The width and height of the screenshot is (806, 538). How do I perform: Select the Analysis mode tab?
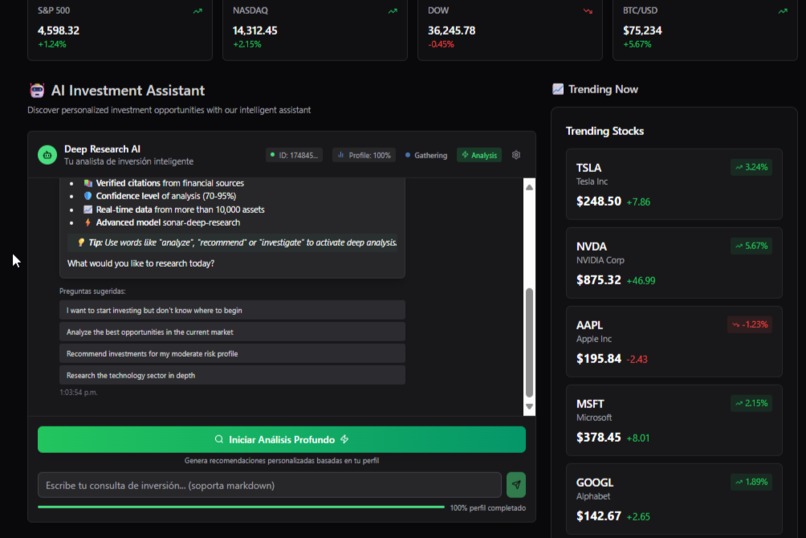click(x=479, y=155)
